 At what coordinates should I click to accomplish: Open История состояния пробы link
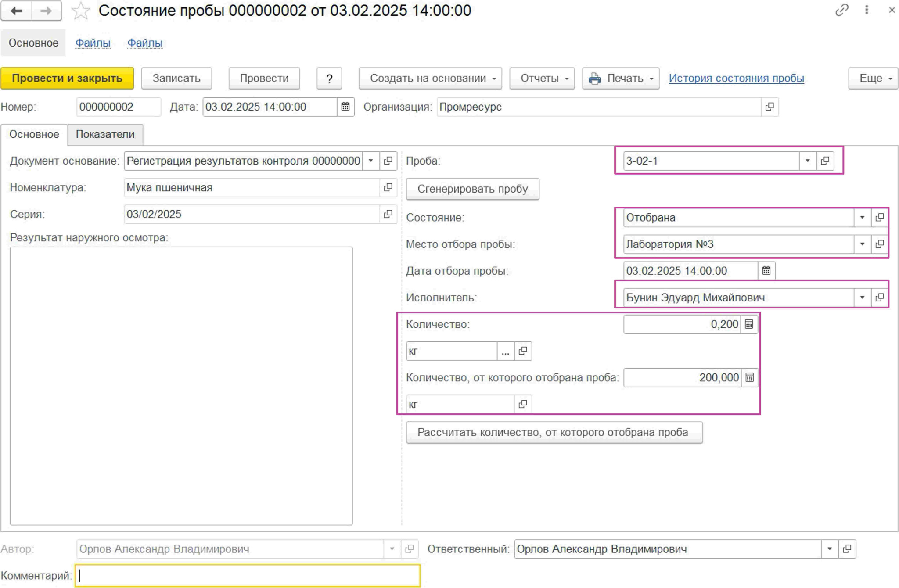(x=736, y=78)
